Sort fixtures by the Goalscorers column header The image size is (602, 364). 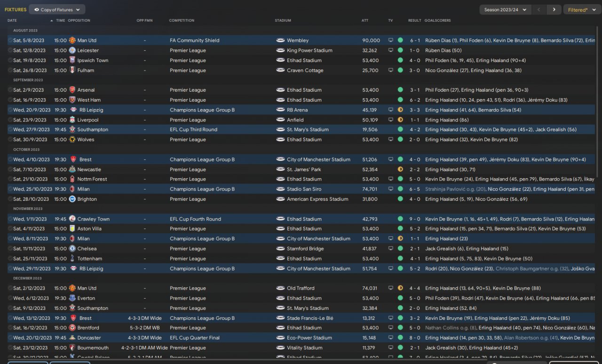tap(437, 21)
